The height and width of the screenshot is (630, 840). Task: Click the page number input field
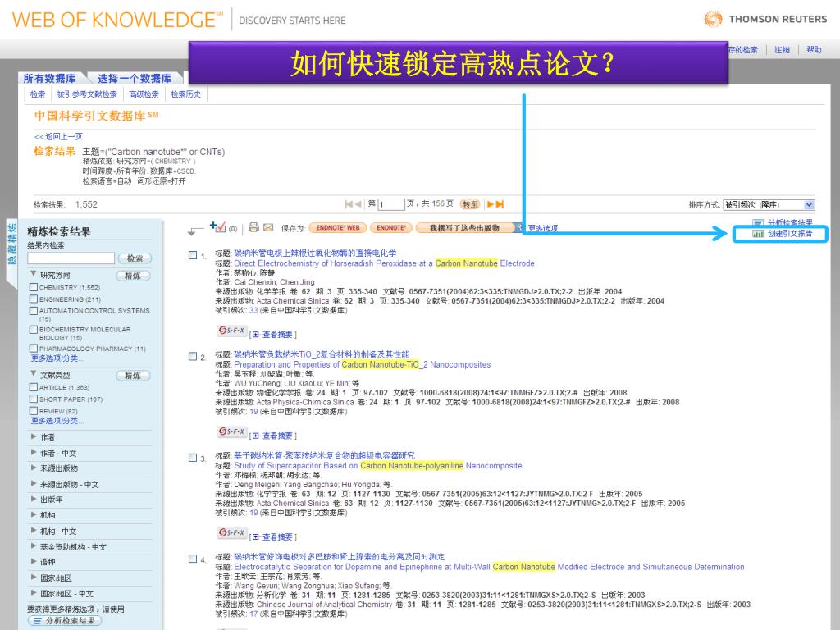coord(391,204)
